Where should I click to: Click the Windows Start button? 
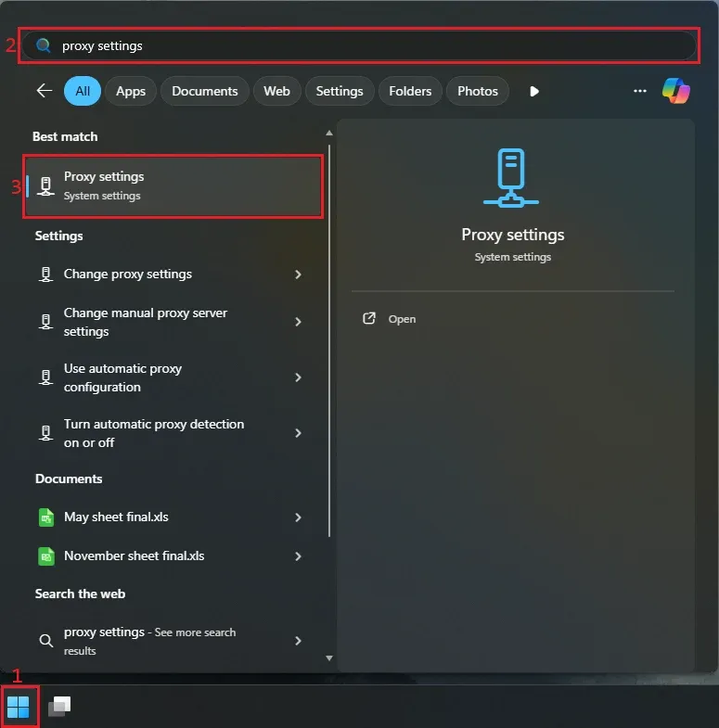(x=18, y=709)
